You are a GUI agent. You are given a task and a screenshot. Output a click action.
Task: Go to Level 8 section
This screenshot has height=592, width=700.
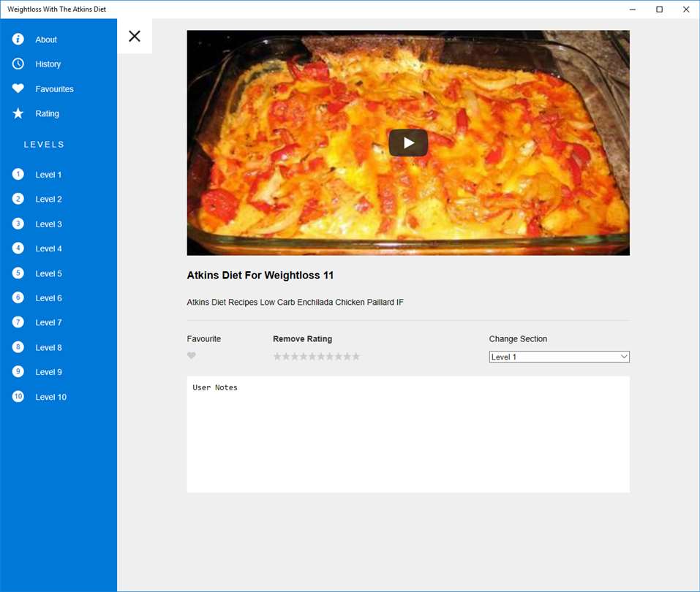[49, 348]
